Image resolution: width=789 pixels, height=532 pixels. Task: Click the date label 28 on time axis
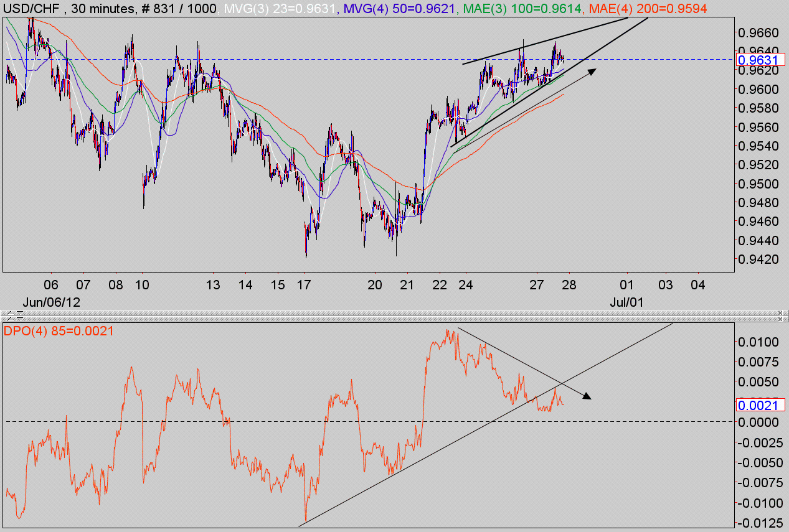click(569, 285)
